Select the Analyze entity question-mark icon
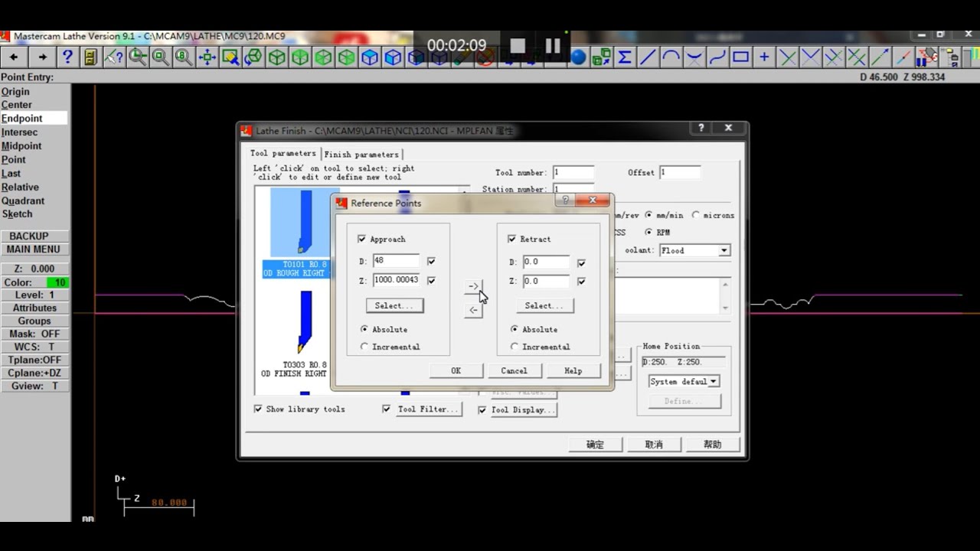Screen dimensions: 980x551 (114, 57)
